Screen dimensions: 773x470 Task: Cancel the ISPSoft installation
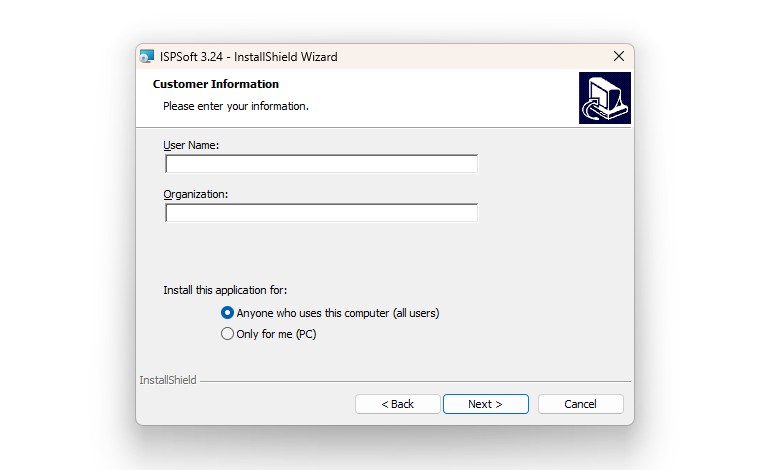click(x=580, y=404)
